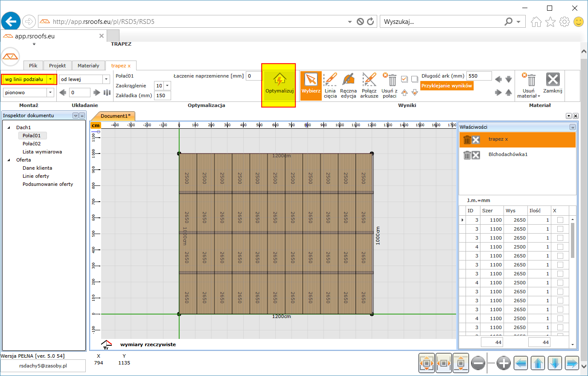Enable the unchecked checkbox next to Długość ark

coord(414,79)
